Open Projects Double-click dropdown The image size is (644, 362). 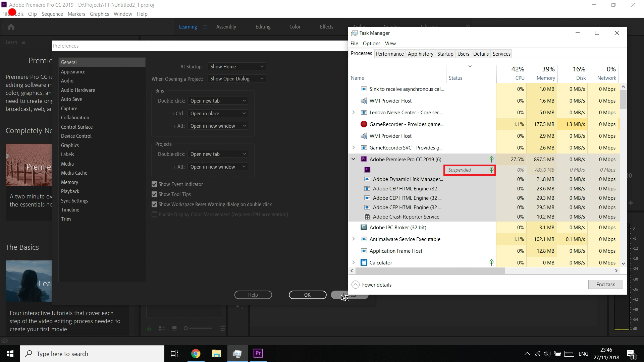(x=218, y=154)
